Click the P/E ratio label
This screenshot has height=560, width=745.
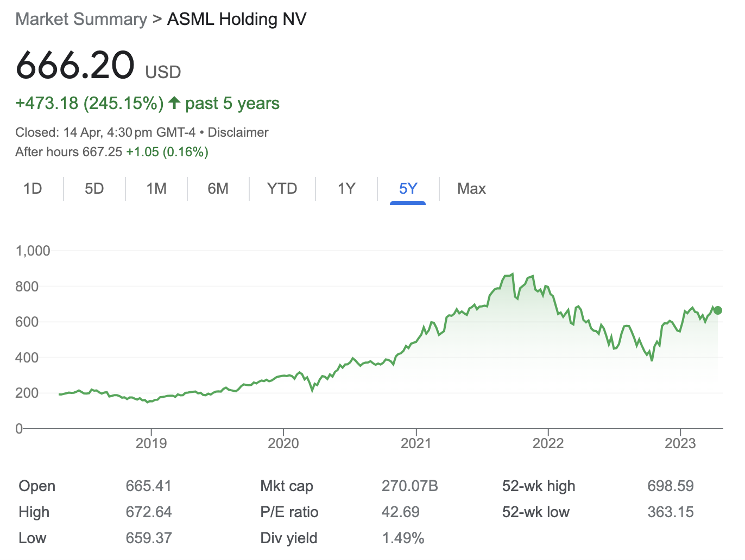tap(289, 512)
